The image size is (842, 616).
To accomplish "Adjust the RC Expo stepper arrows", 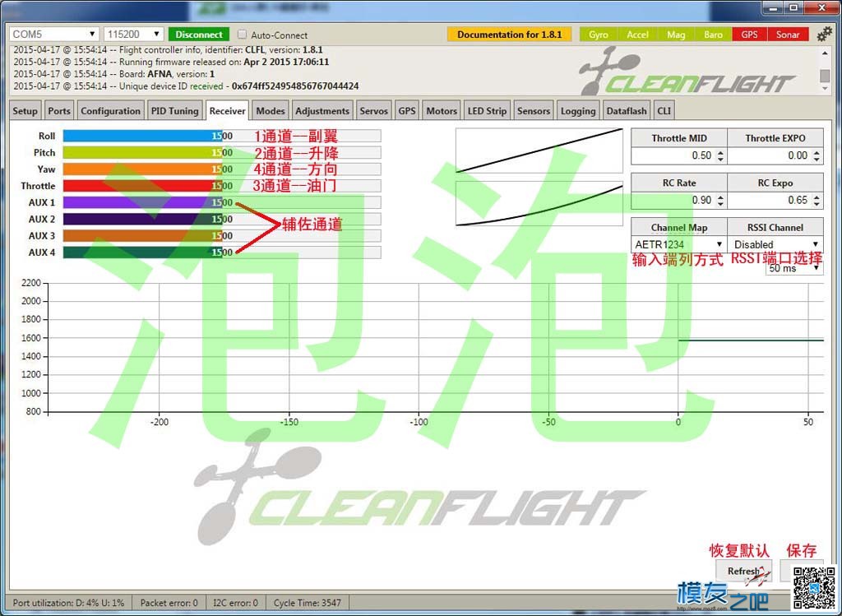I will pos(817,201).
